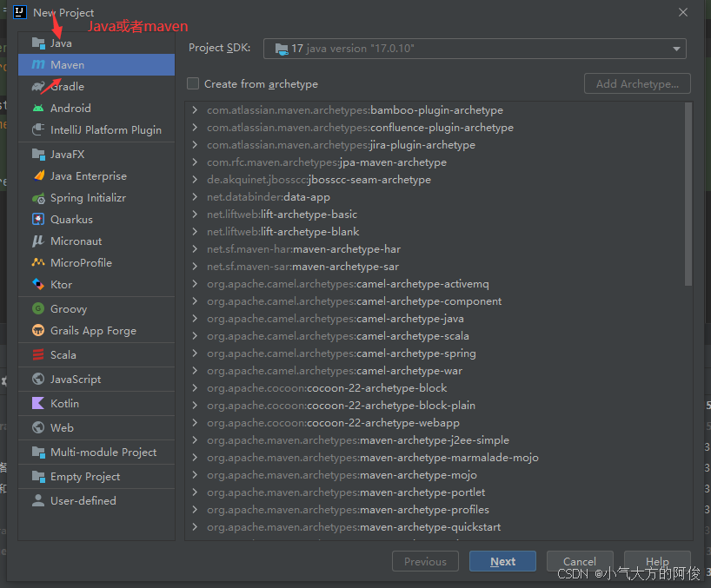Cancel the New Project dialog
This screenshot has height=588, width=711.
coord(580,561)
